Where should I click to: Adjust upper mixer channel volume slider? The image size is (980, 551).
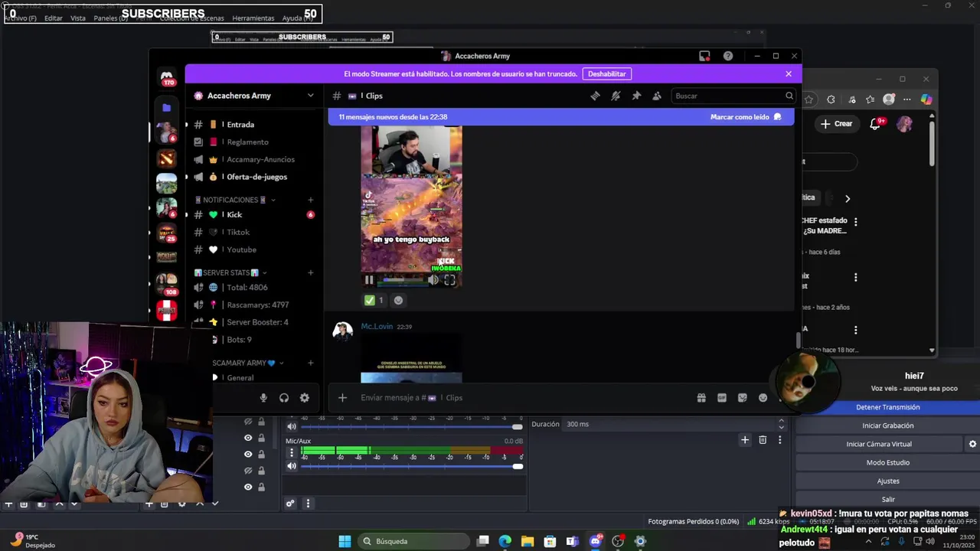pyautogui.click(x=412, y=427)
